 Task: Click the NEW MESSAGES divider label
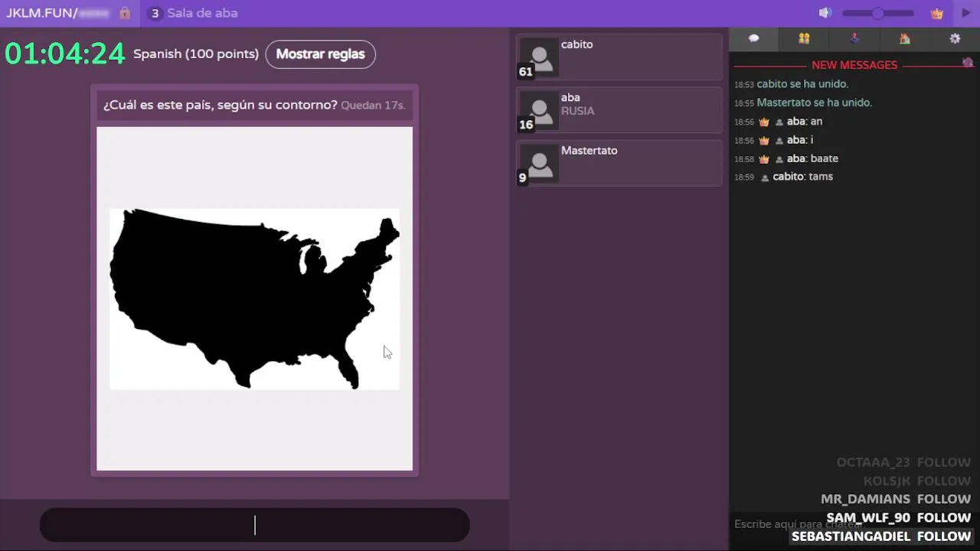pyautogui.click(x=854, y=65)
